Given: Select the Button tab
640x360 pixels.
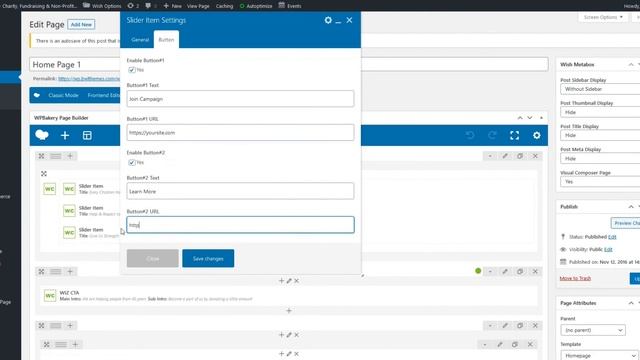Looking at the screenshot, I should 166,40.
